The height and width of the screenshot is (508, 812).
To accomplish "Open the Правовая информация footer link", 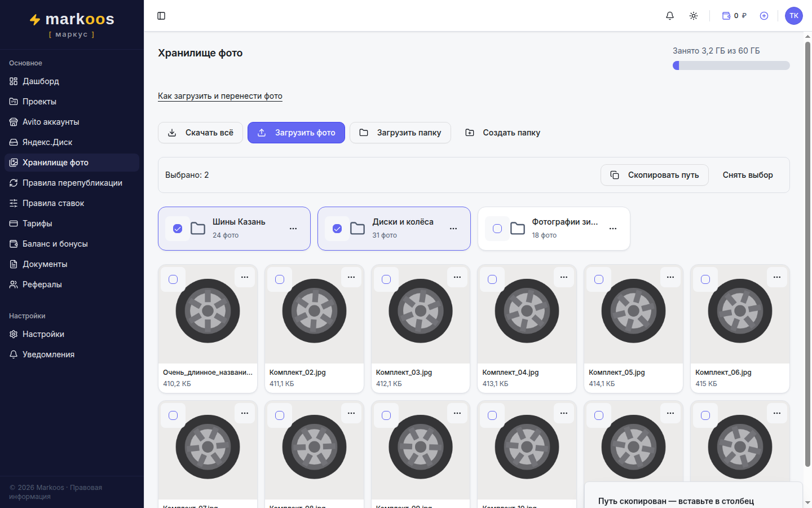I will pos(55,492).
